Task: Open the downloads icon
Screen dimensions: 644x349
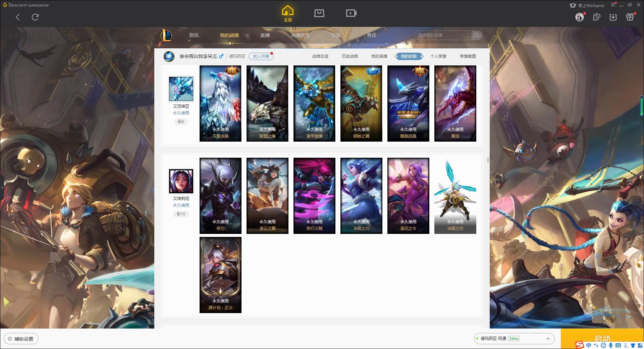Action: pos(613,17)
